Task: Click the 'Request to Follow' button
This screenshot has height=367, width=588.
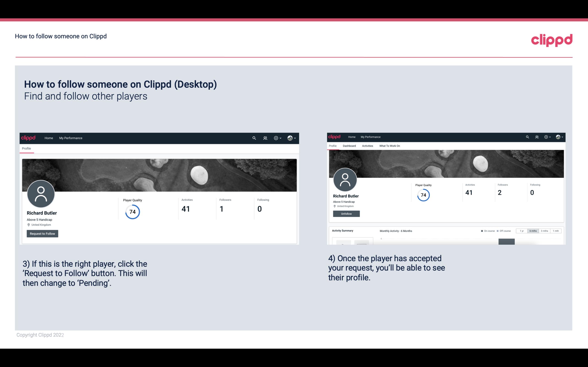Action: click(x=42, y=233)
